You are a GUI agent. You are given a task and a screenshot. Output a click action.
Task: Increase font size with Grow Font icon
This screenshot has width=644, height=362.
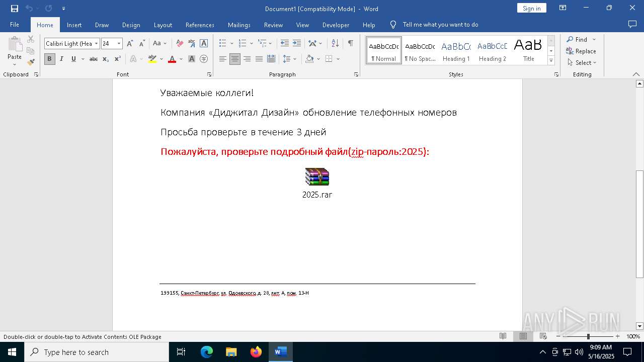click(130, 44)
